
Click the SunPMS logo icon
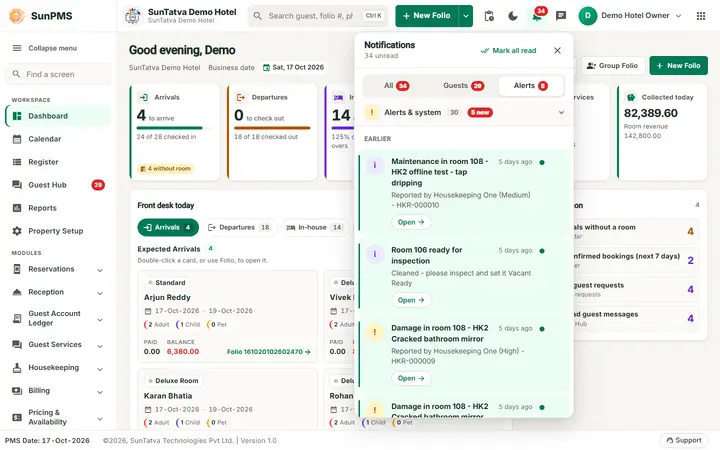pyautogui.click(x=17, y=16)
